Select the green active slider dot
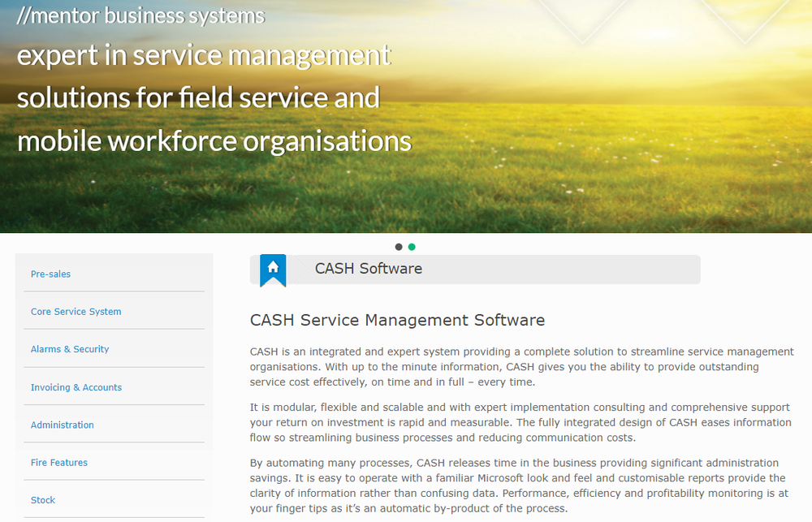 (x=412, y=247)
